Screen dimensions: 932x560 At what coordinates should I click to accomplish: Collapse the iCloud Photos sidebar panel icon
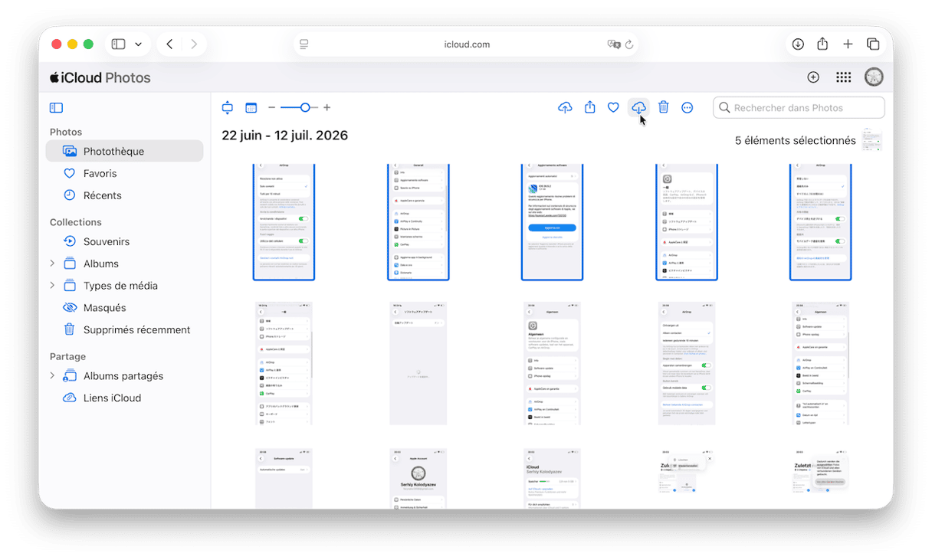pyautogui.click(x=56, y=108)
